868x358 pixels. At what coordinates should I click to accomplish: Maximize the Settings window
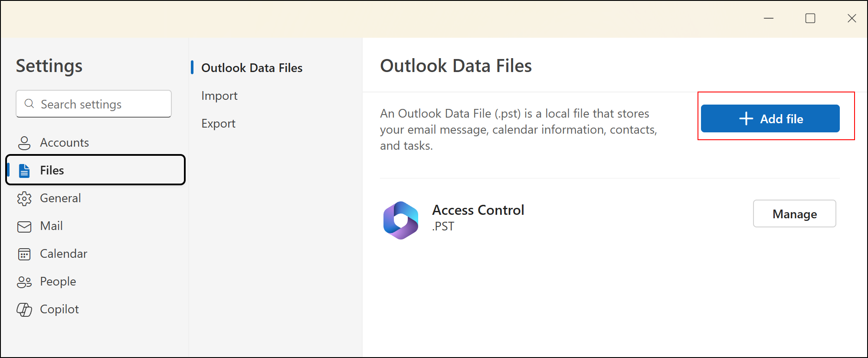(810, 18)
